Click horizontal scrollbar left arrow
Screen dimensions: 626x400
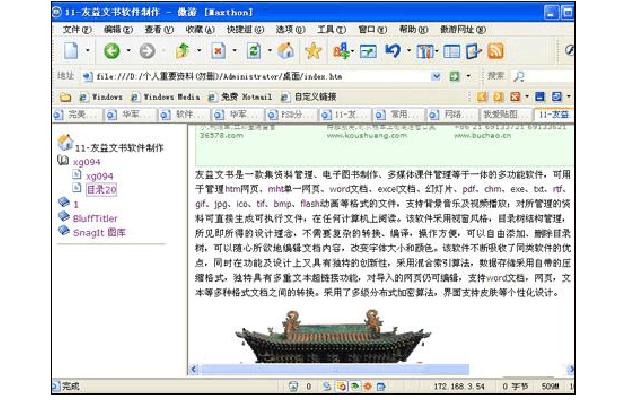pos(194,369)
